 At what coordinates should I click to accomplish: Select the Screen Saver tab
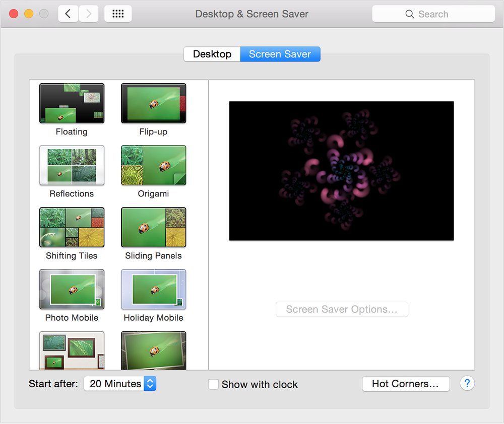coord(280,54)
